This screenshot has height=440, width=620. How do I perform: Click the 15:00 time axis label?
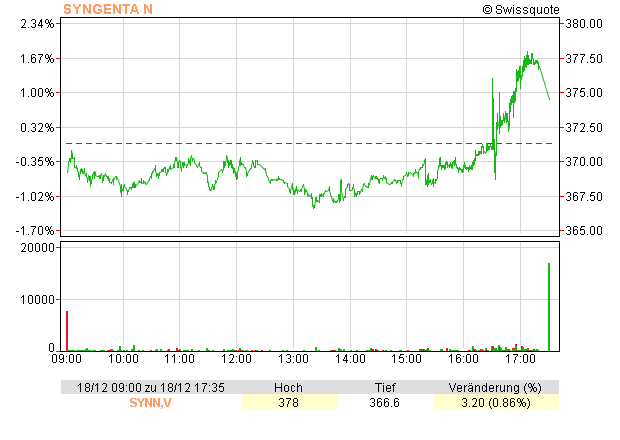pyautogui.click(x=405, y=358)
